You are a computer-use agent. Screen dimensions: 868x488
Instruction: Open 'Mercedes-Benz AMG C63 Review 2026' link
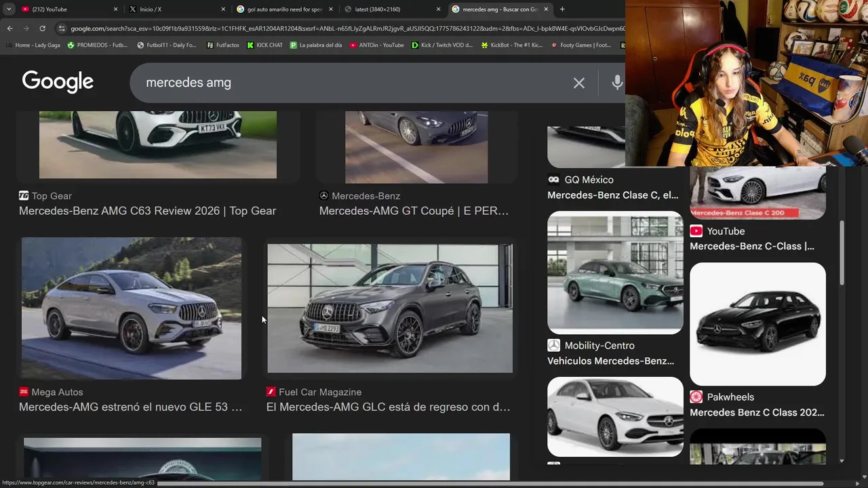click(147, 211)
